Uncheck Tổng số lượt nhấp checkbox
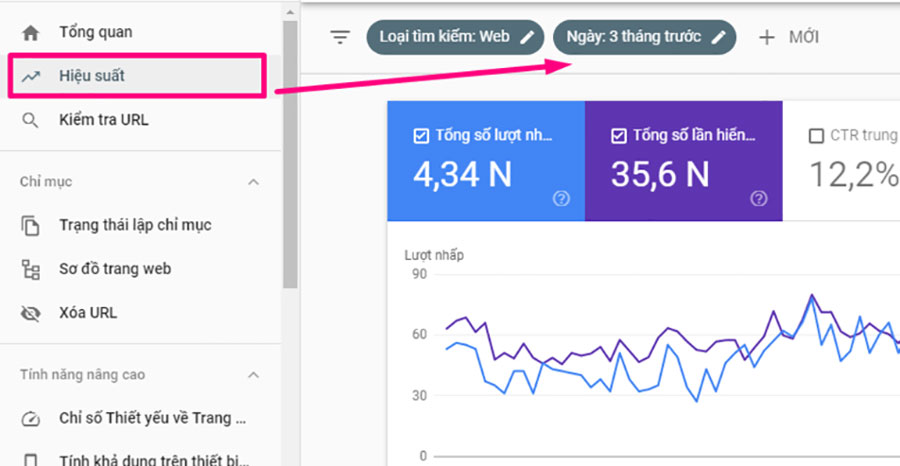The height and width of the screenshot is (466, 900). 421,136
